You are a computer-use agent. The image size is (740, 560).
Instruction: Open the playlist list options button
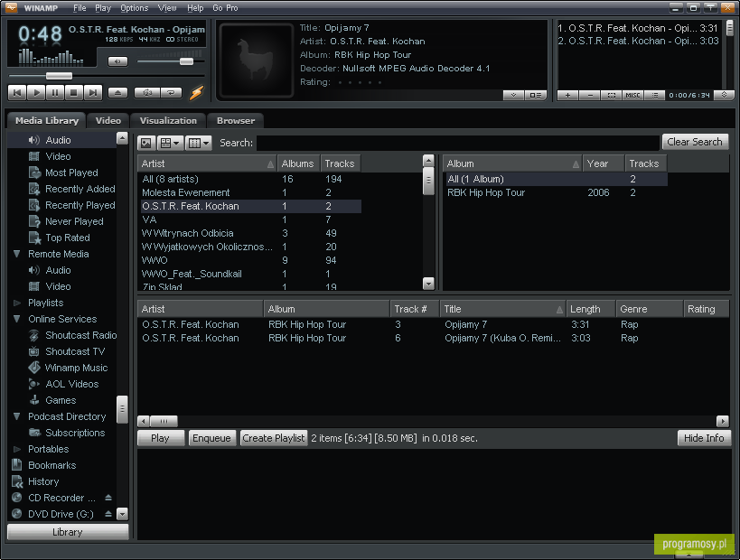click(x=654, y=96)
